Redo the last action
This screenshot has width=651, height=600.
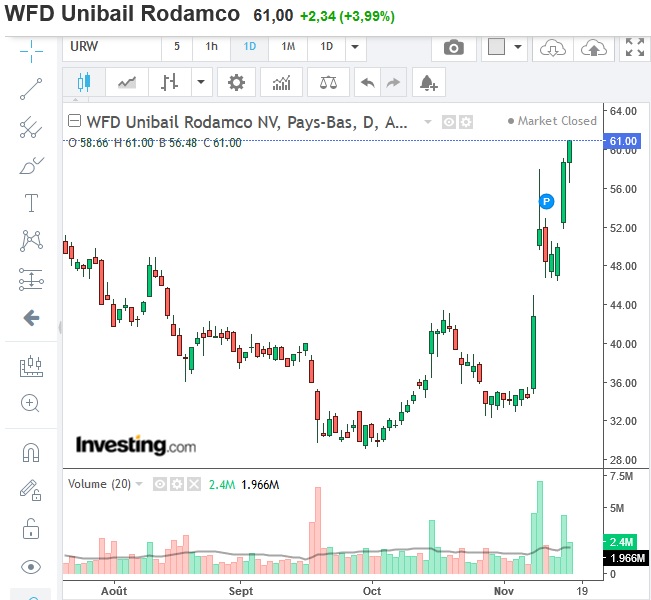pyautogui.click(x=393, y=82)
